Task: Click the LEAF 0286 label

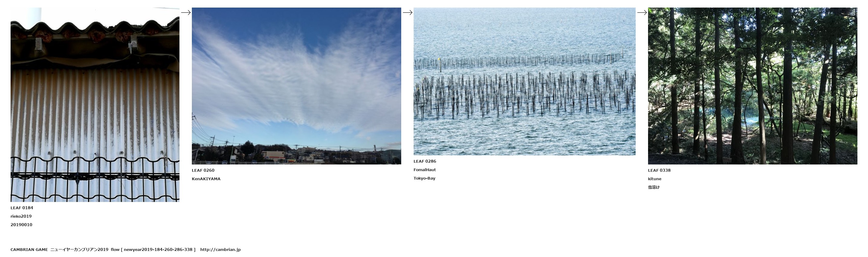Action: [x=425, y=161]
